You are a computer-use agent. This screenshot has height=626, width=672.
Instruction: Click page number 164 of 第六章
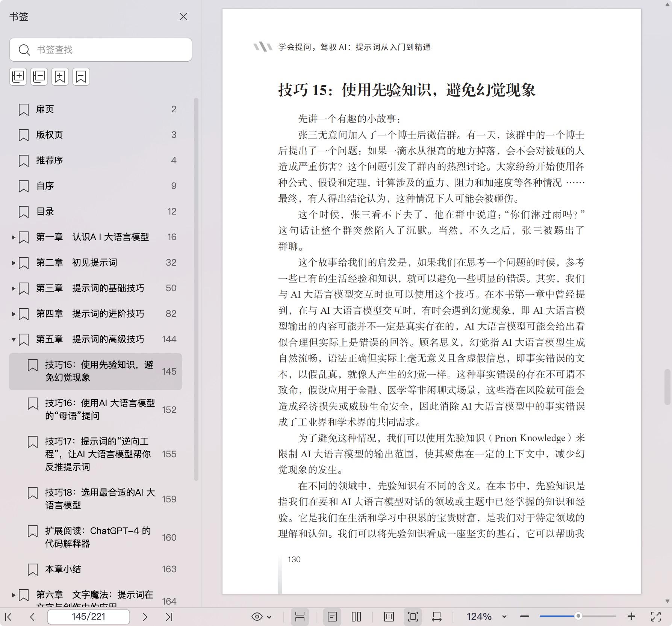(x=169, y=601)
